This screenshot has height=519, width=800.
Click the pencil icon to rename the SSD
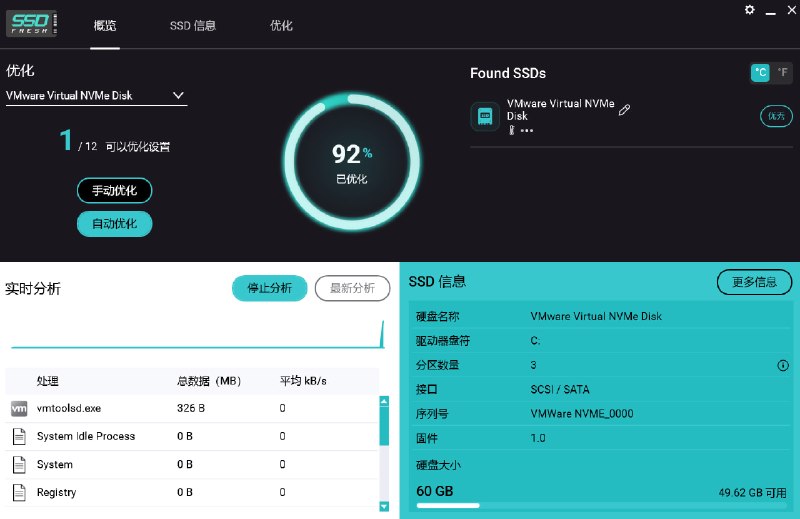pyautogui.click(x=624, y=110)
